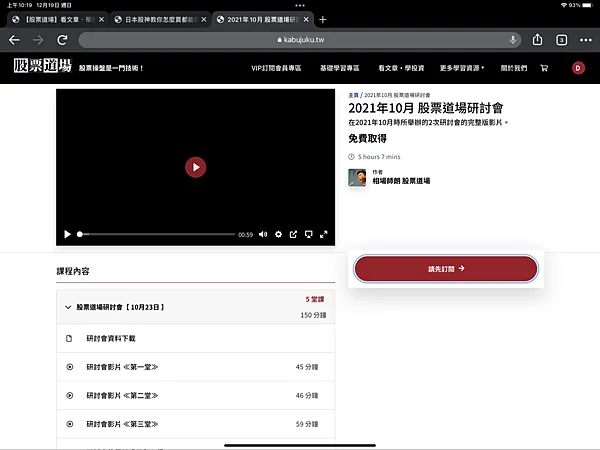The width and height of the screenshot is (600, 450).
Task: Reload the page with the refresh icon
Action: point(62,40)
